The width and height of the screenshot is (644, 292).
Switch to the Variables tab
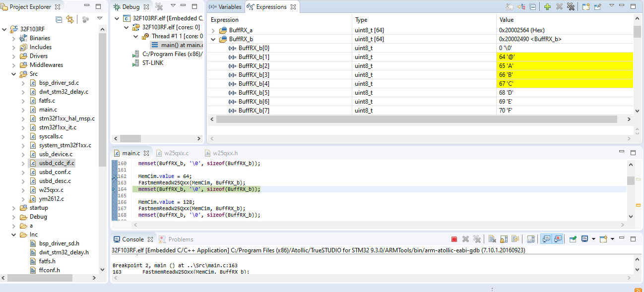pos(225,7)
